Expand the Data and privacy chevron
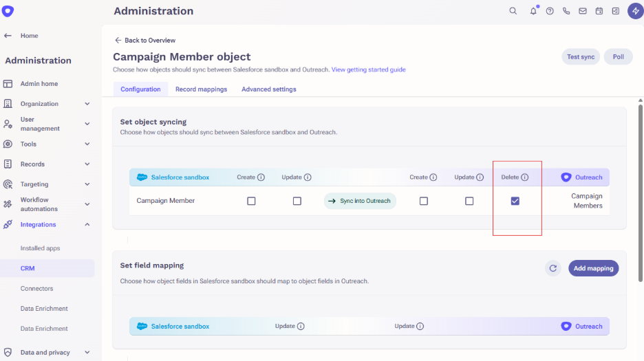 (x=87, y=352)
